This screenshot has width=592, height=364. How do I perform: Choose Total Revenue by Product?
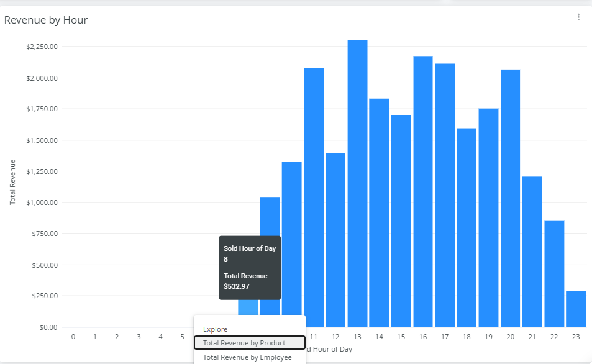[x=250, y=343]
